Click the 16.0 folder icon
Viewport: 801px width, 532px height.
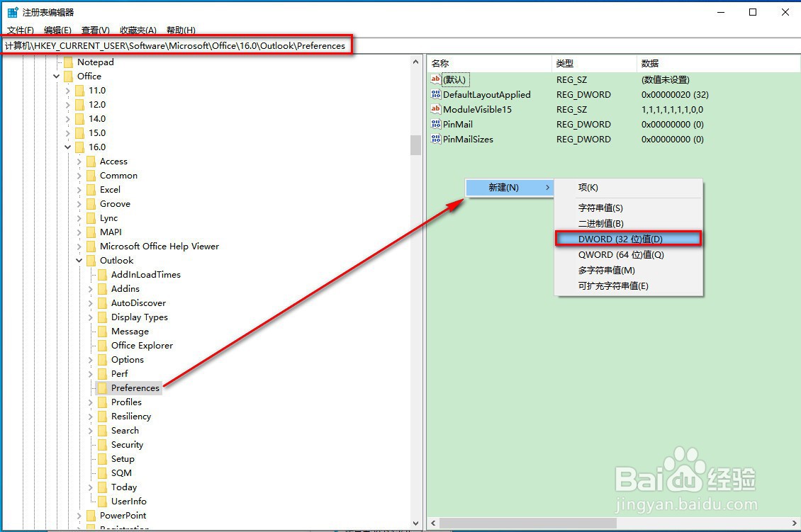coord(79,147)
